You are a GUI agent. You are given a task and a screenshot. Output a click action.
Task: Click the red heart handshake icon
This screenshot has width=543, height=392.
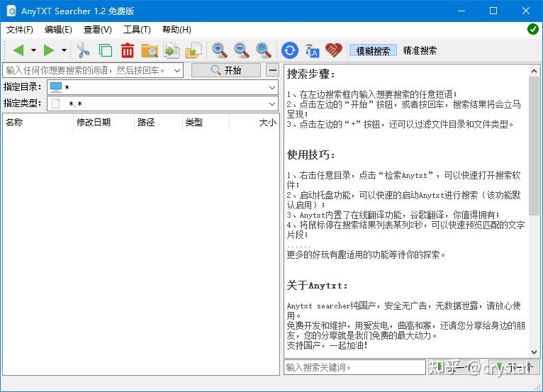pyautogui.click(x=334, y=50)
